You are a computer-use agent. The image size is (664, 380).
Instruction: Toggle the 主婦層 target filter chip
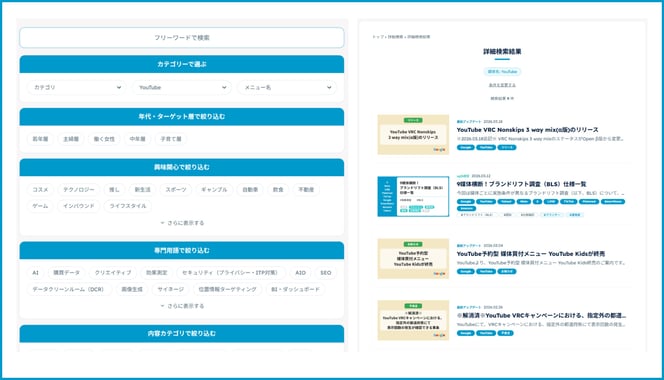click(71, 139)
